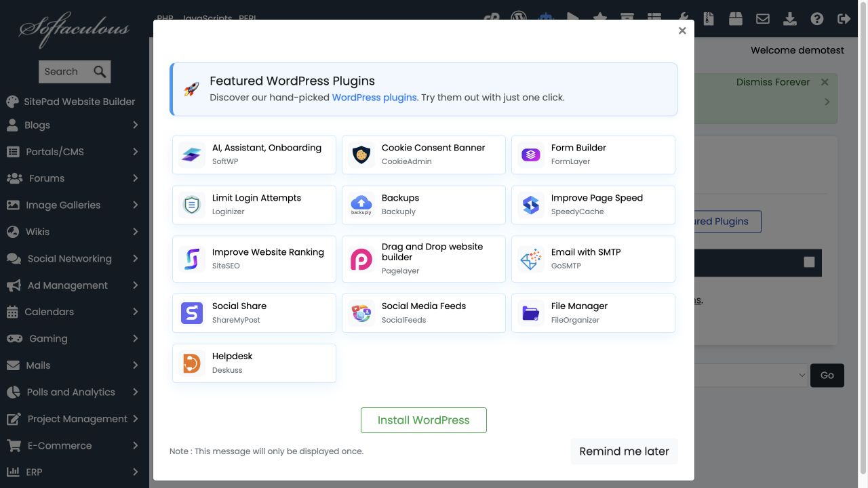Expand the Blogs category arrow
The height and width of the screenshot is (488, 868).
(x=136, y=125)
